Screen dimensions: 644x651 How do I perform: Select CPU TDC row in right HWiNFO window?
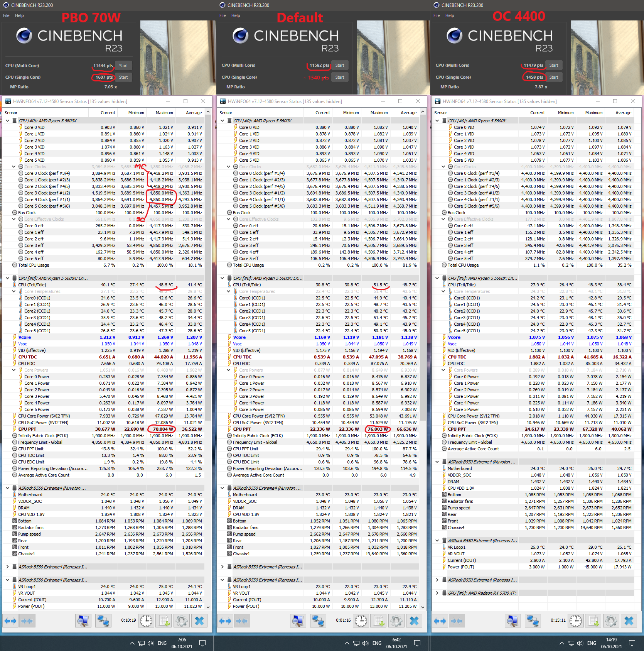[533, 357]
